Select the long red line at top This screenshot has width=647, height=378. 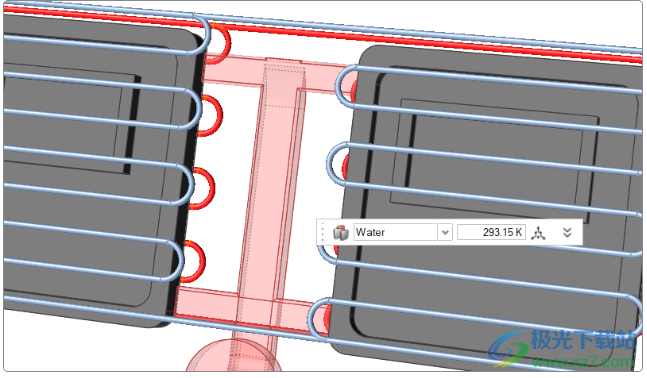pyautogui.click(x=322, y=33)
